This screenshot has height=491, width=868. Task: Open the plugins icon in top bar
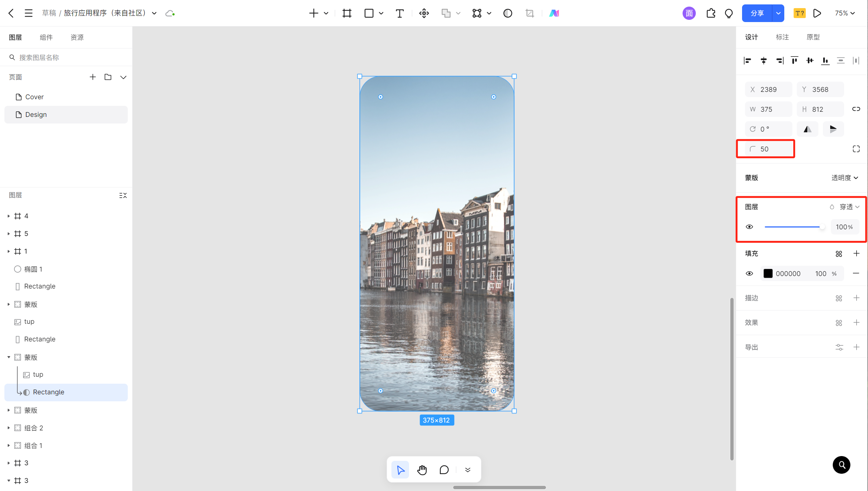pyautogui.click(x=710, y=14)
